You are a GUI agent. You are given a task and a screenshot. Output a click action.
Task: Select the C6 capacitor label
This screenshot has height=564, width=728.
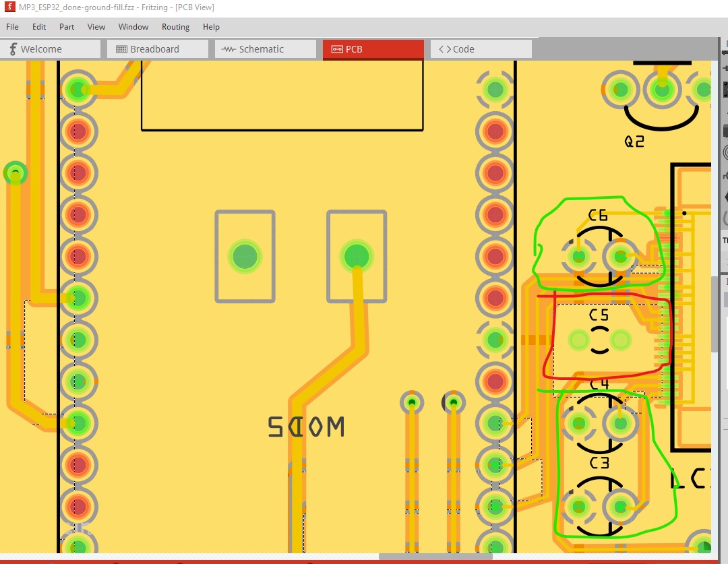[598, 215]
